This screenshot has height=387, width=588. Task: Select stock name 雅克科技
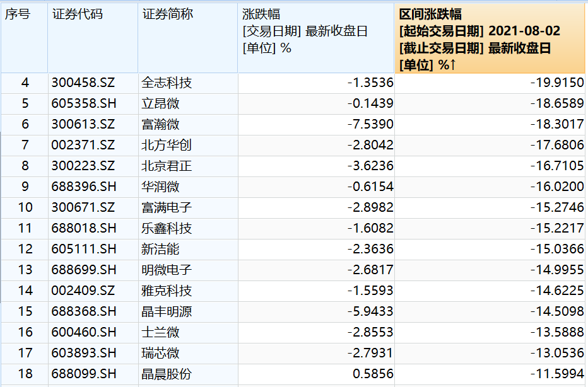click(167, 291)
